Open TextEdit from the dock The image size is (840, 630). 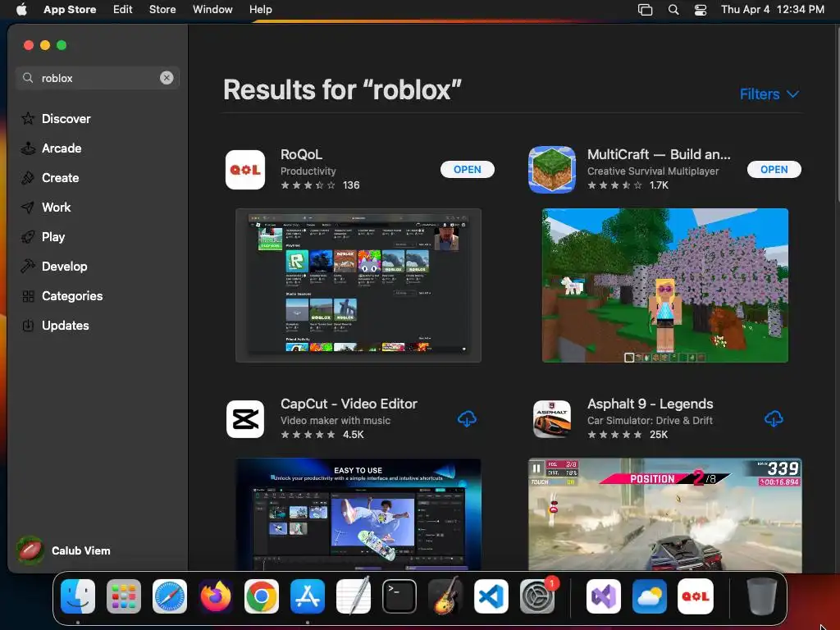coord(354,596)
